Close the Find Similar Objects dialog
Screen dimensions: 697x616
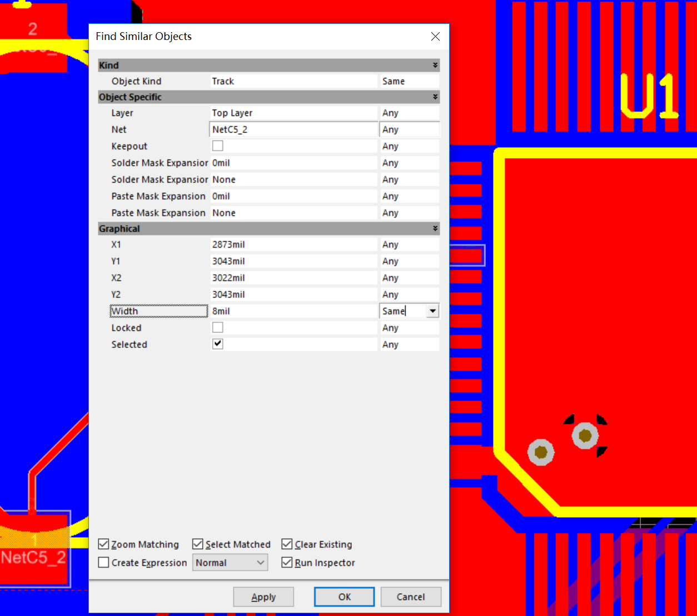click(x=435, y=37)
